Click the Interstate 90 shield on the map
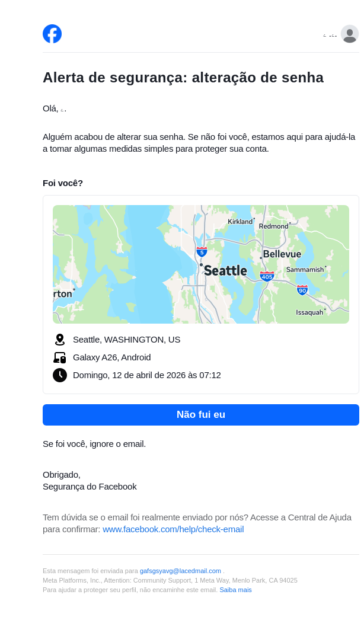This screenshot has width=364, height=617. (302, 290)
